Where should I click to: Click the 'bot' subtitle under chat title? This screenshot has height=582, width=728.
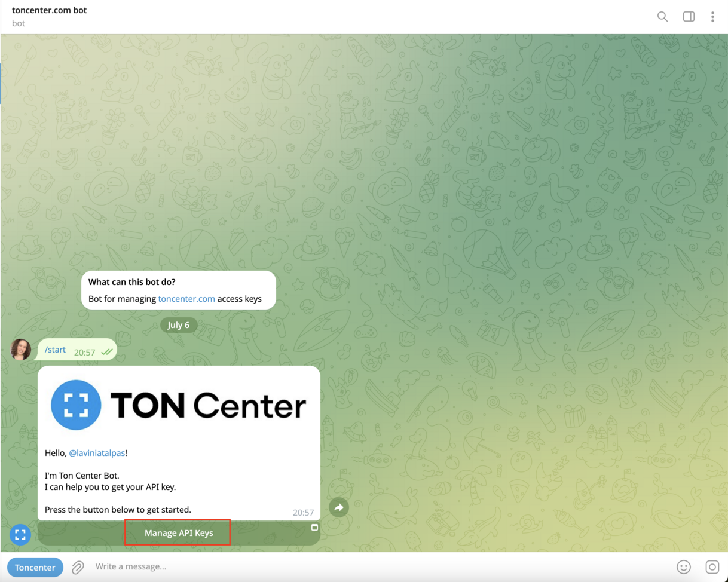click(x=19, y=23)
